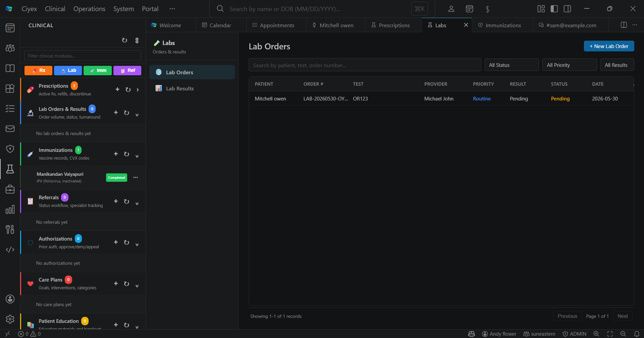Open the bar chart reports icon
This screenshot has height=338, width=644.
coord(10,209)
